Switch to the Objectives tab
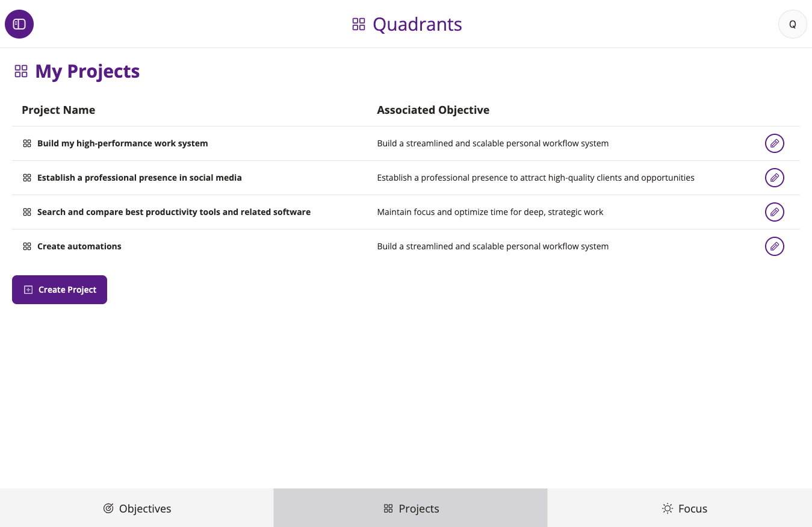 coord(137,508)
